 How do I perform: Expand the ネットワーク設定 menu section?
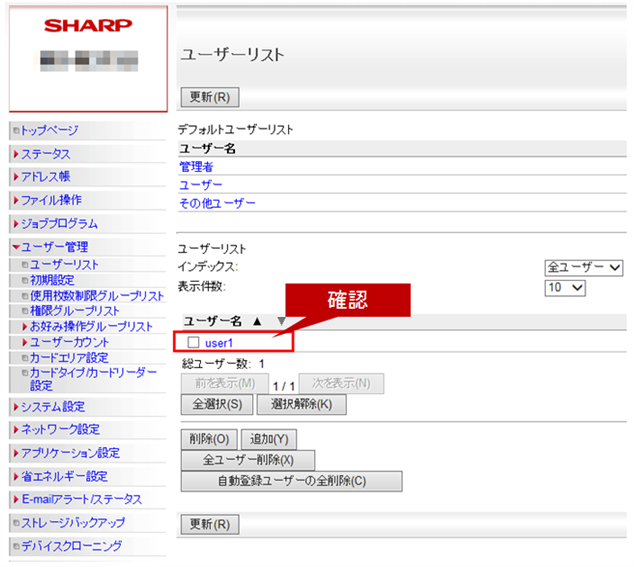point(59,430)
